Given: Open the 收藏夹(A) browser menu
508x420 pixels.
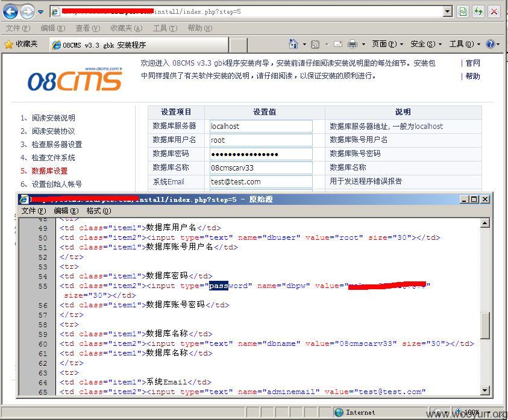Looking at the screenshot, I should 127,28.
